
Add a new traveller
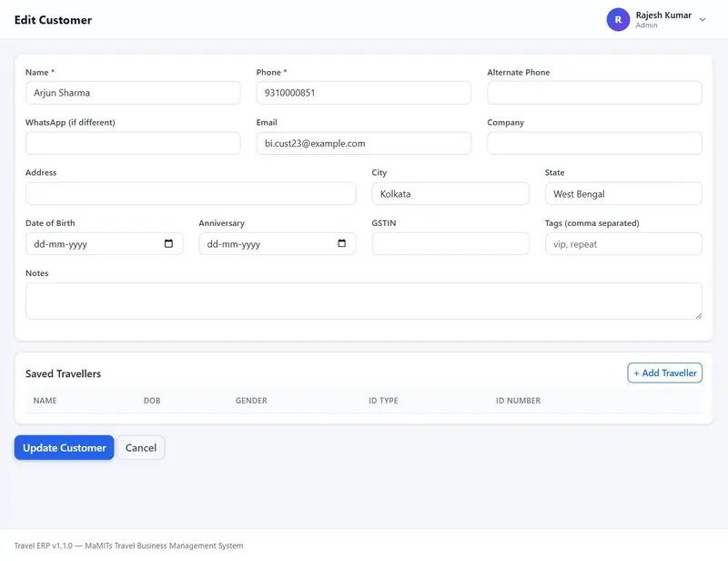665,373
